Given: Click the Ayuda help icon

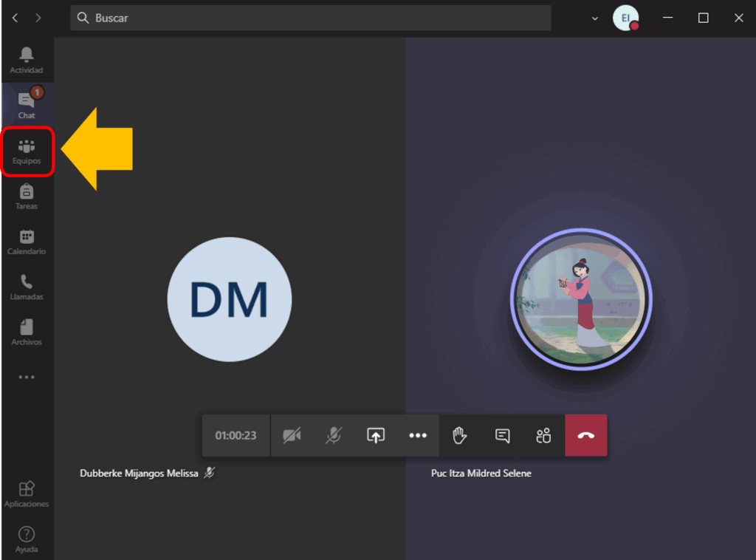Looking at the screenshot, I should (27, 539).
